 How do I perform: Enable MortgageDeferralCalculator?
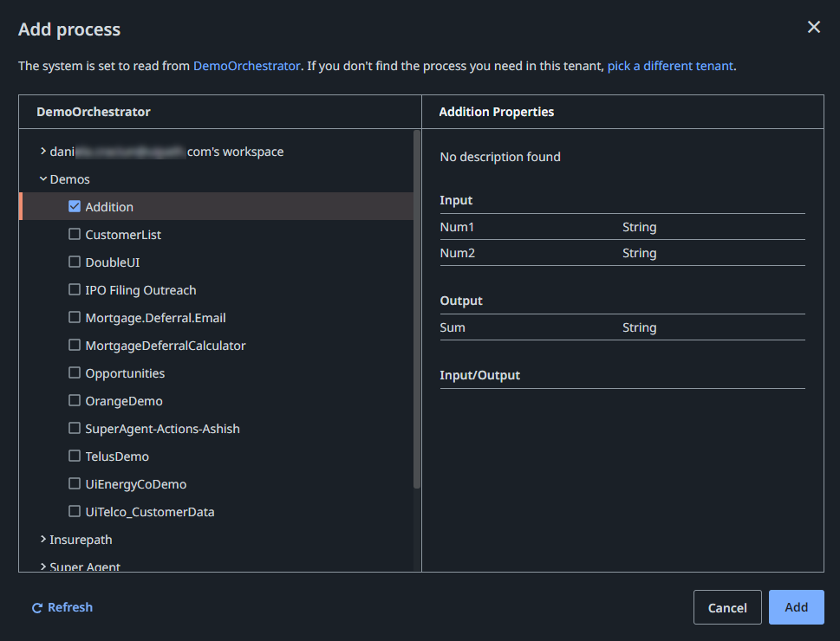point(75,345)
